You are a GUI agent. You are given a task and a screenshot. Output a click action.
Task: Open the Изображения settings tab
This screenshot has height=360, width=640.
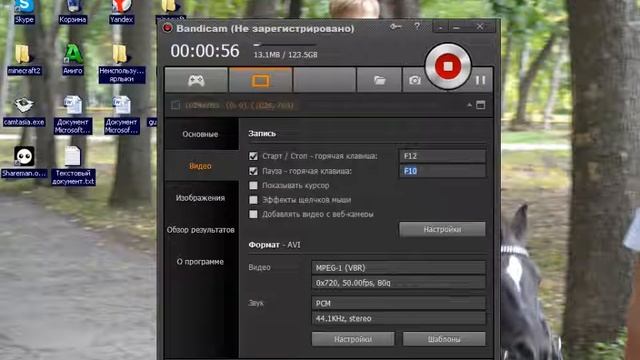click(200, 198)
